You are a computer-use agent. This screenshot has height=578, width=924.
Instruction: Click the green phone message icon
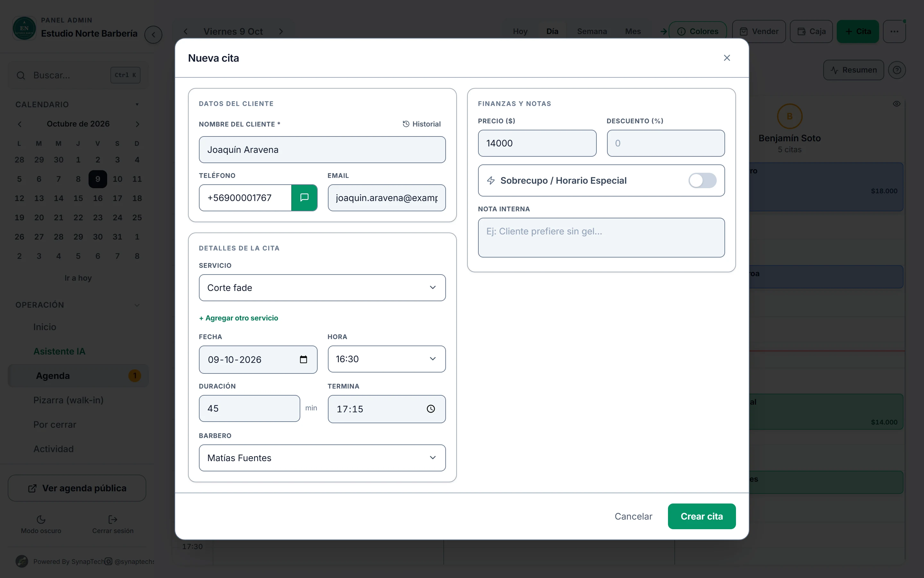tap(304, 197)
